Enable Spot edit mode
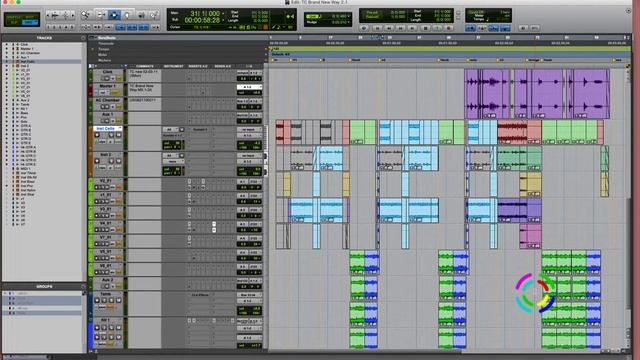Screen dimensions: 640x360 pyautogui.click(x=30, y=17)
